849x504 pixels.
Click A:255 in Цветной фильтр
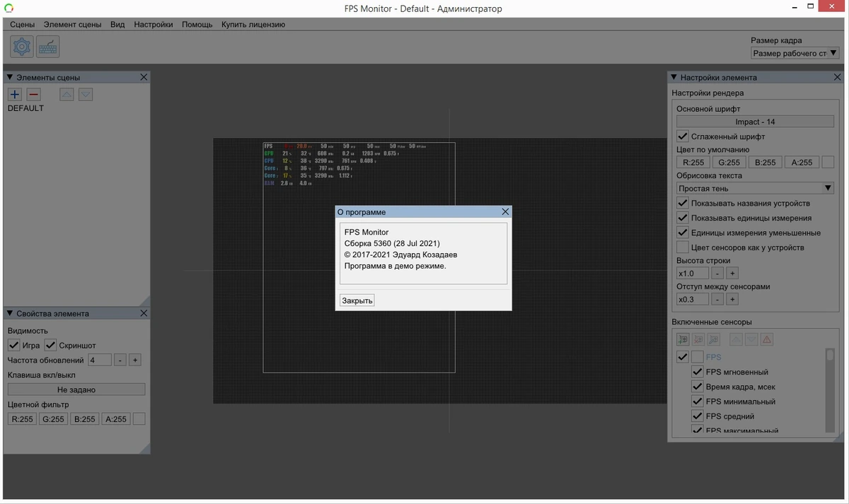click(116, 419)
